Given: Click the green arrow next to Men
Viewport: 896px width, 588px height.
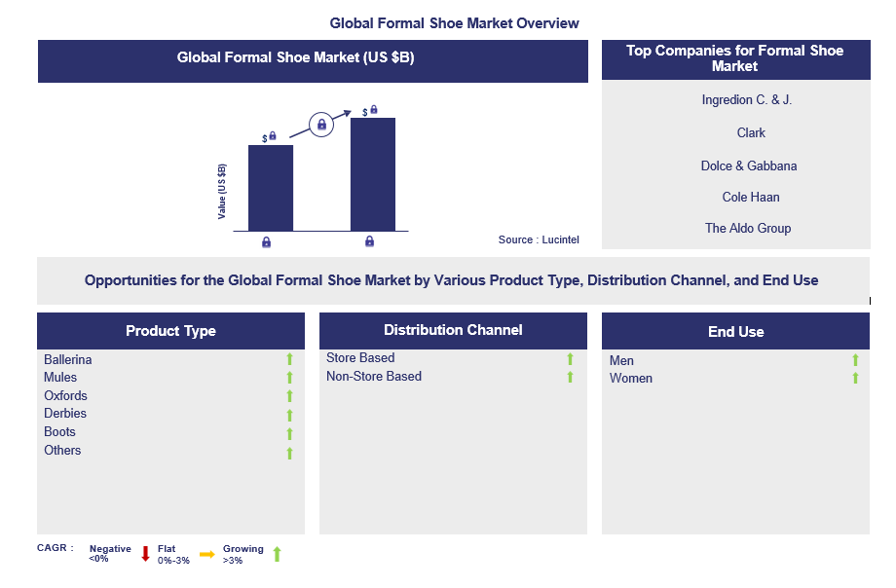Looking at the screenshot, I should pyautogui.click(x=856, y=360).
